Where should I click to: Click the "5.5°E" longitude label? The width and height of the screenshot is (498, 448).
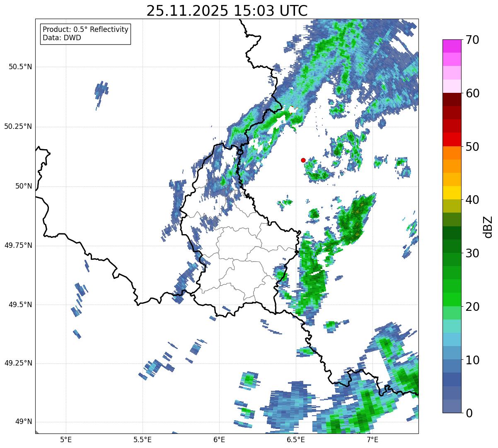(x=143, y=440)
